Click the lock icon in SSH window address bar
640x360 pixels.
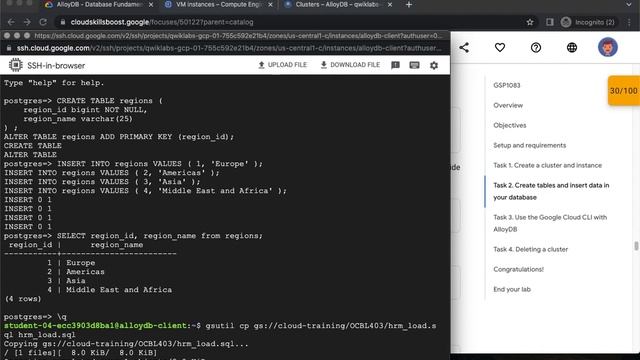pyautogui.click(x=9, y=48)
